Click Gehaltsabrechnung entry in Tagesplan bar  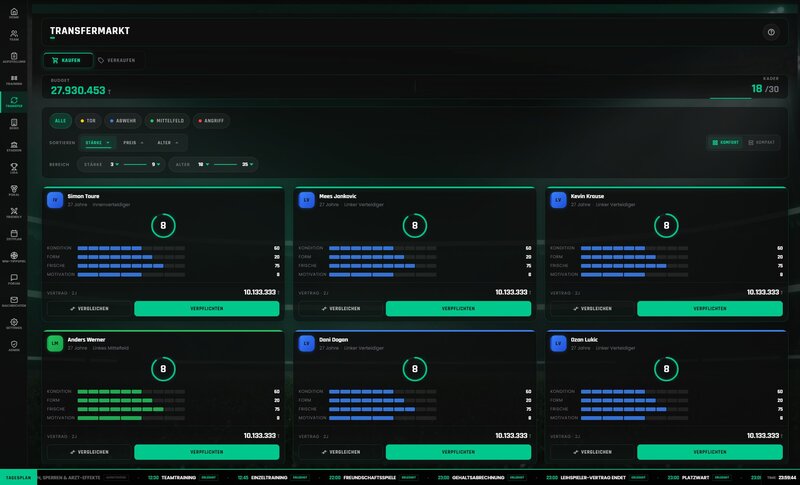point(478,477)
